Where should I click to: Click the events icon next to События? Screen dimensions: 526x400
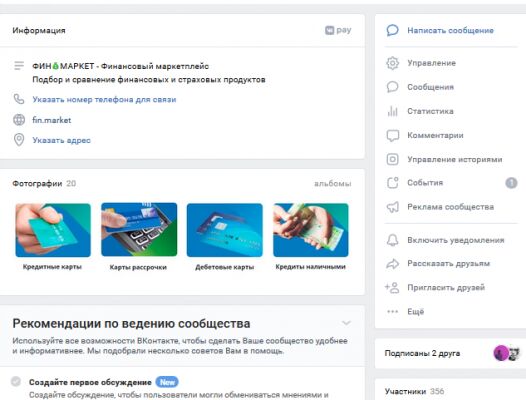click(392, 183)
